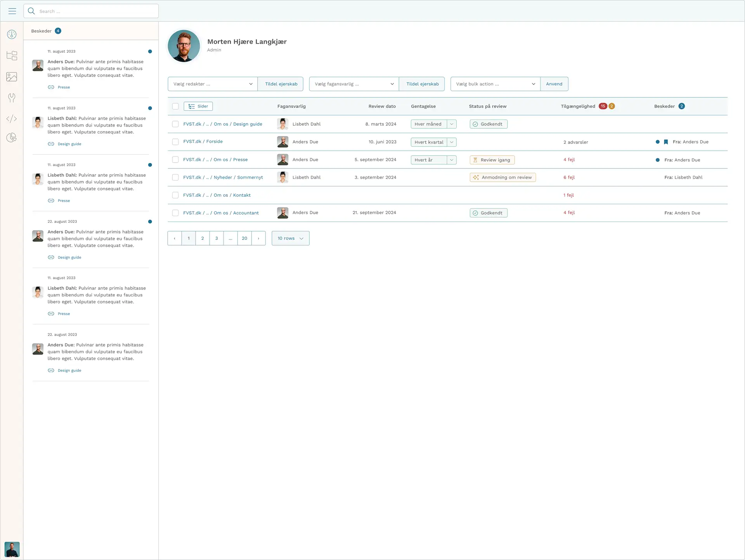Sort by Review dato column header
This screenshot has width=745, height=560.
382,106
